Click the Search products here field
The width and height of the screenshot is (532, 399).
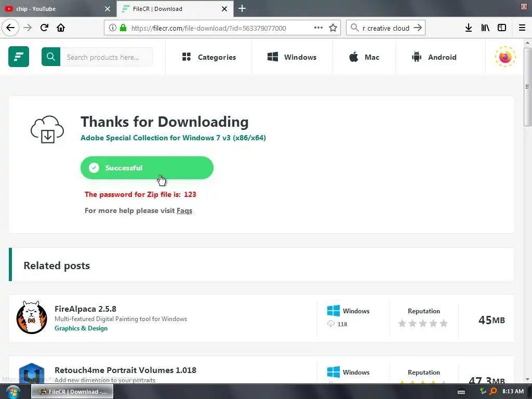(106, 57)
